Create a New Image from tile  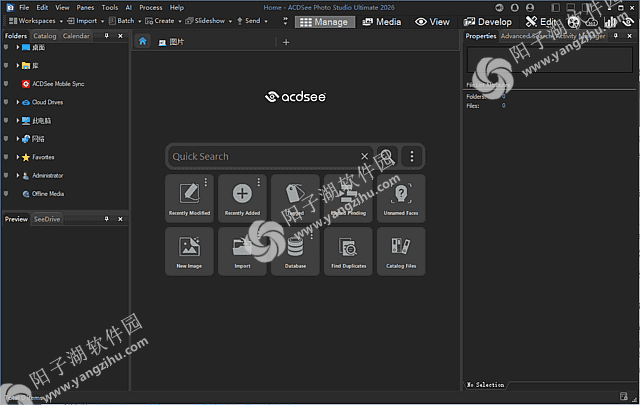189,251
